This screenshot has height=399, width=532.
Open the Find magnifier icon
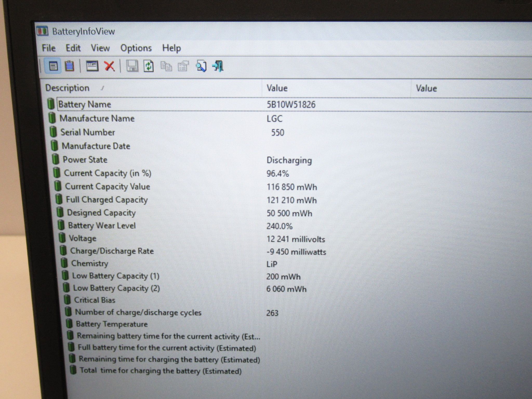pyautogui.click(x=201, y=66)
